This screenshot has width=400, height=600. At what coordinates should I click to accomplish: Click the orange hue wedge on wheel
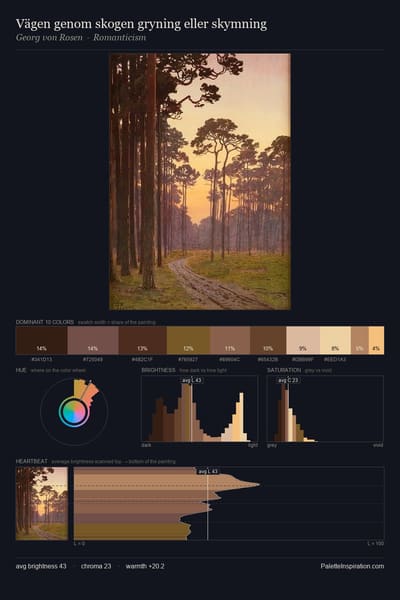tap(91, 392)
